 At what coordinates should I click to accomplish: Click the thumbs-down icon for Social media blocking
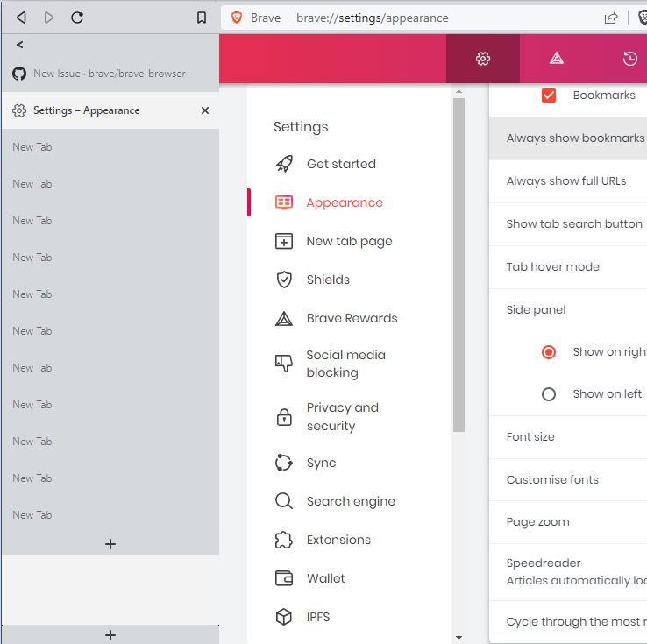click(284, 364)
